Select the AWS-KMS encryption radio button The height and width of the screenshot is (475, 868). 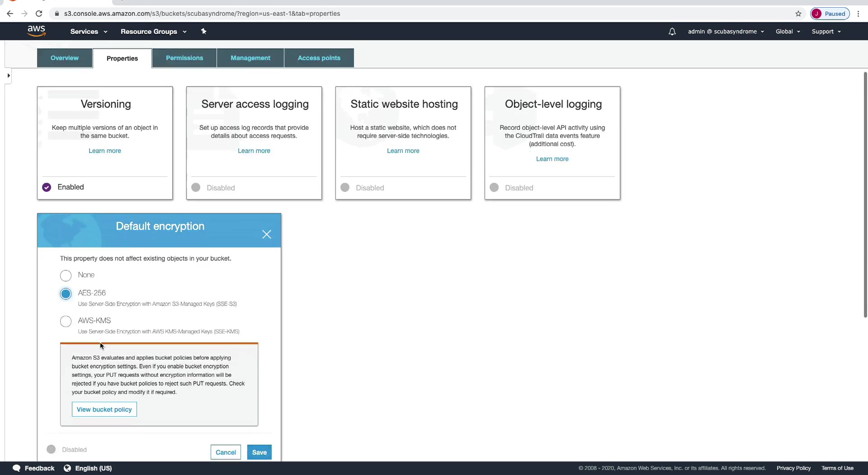(66, 322)
